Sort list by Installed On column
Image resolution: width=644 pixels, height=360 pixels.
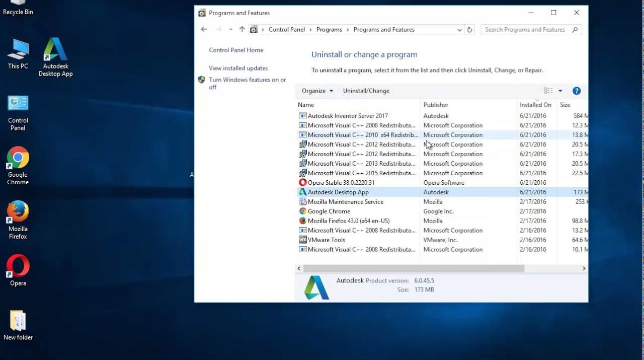[x=535, y=105]
